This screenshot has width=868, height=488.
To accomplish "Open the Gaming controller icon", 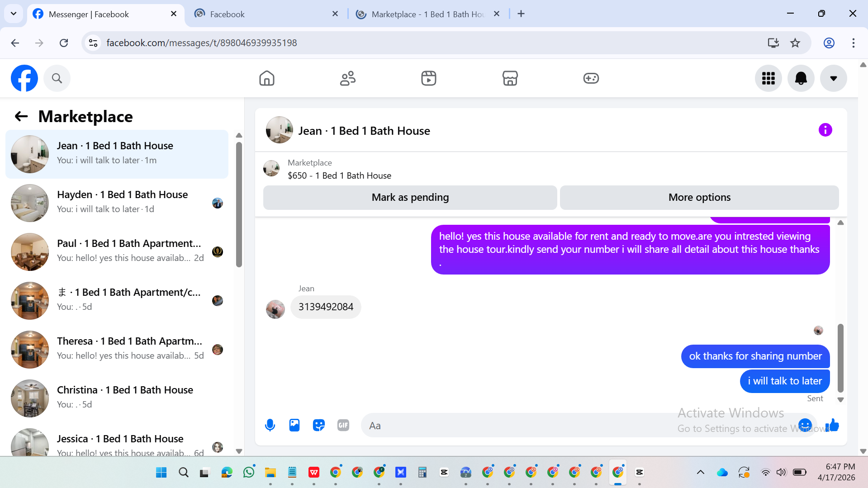I will (591, 78).
